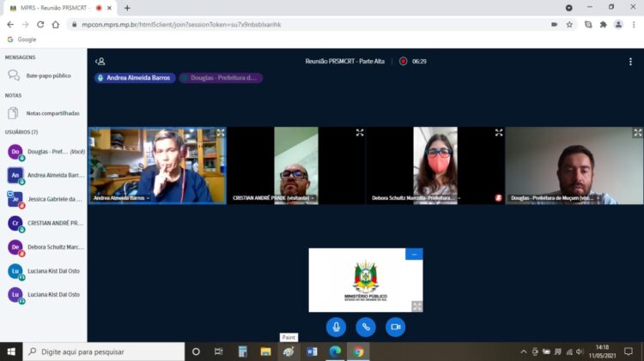Open Bate-papo público chat

[44, 76]
